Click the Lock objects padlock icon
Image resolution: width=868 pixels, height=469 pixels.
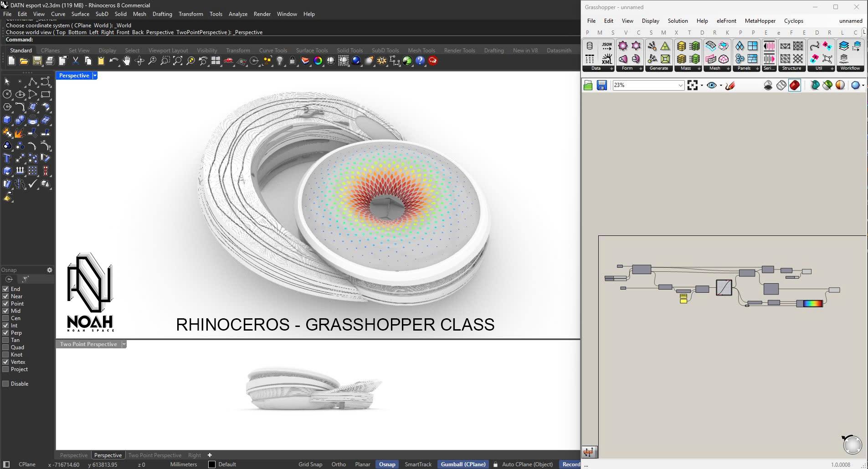293,61
